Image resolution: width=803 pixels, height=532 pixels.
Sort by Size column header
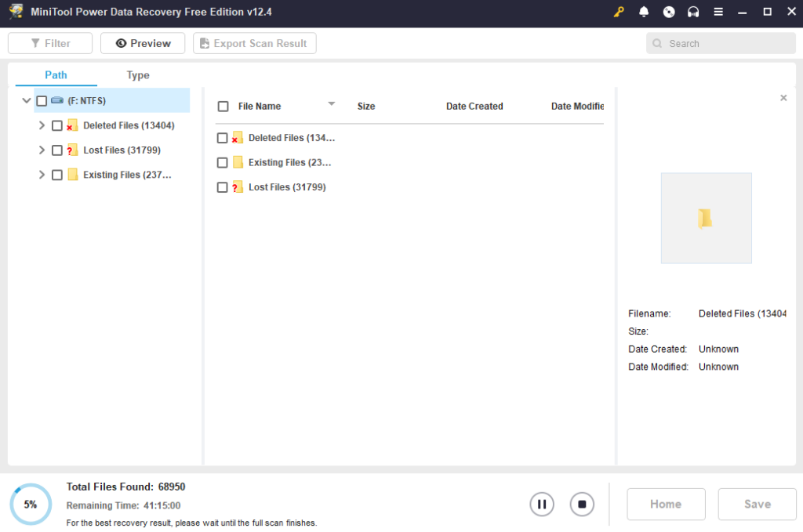pyautogui.click(x=366, y=106)
